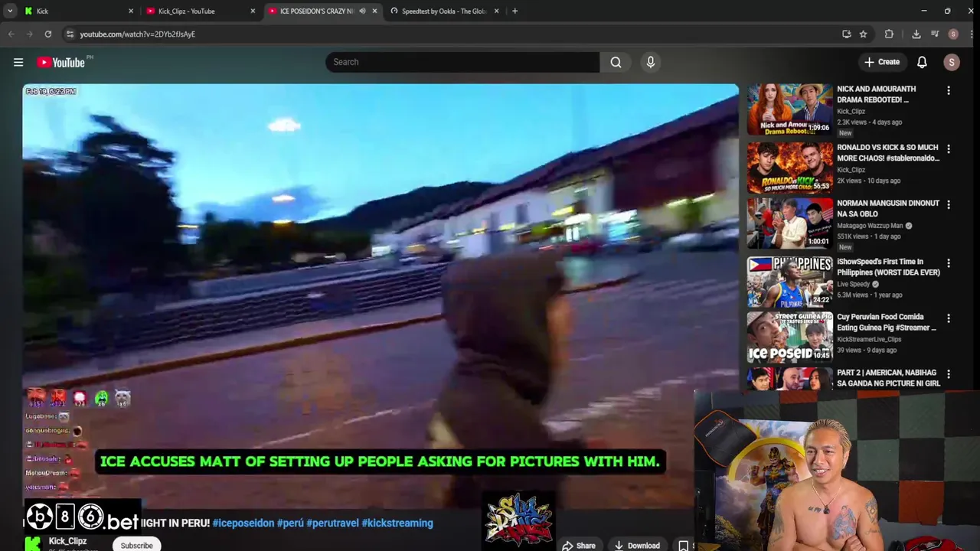Open the media control icon in toolbar
This screenshot has width=980, height=551.
[x=935, y=34]
